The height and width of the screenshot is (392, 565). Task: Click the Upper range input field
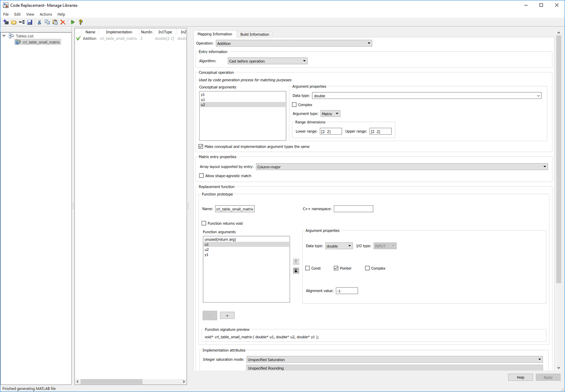point(380,131)
